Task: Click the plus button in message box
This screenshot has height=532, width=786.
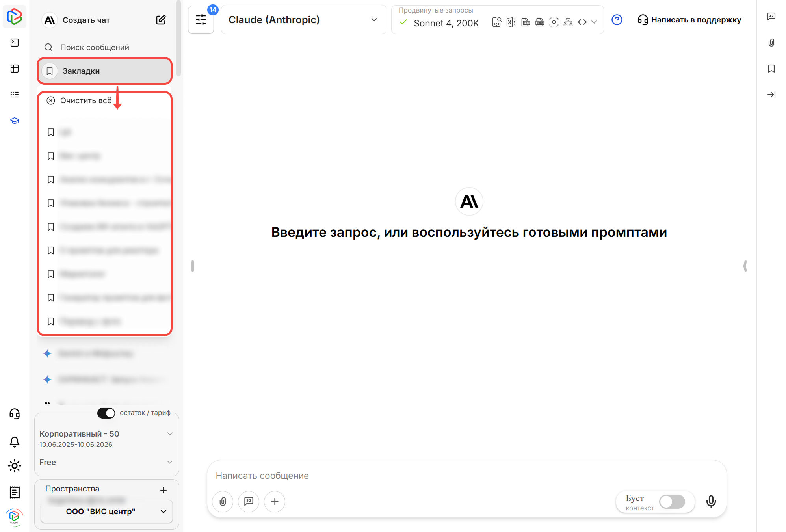Action: [x=275, y=501]
